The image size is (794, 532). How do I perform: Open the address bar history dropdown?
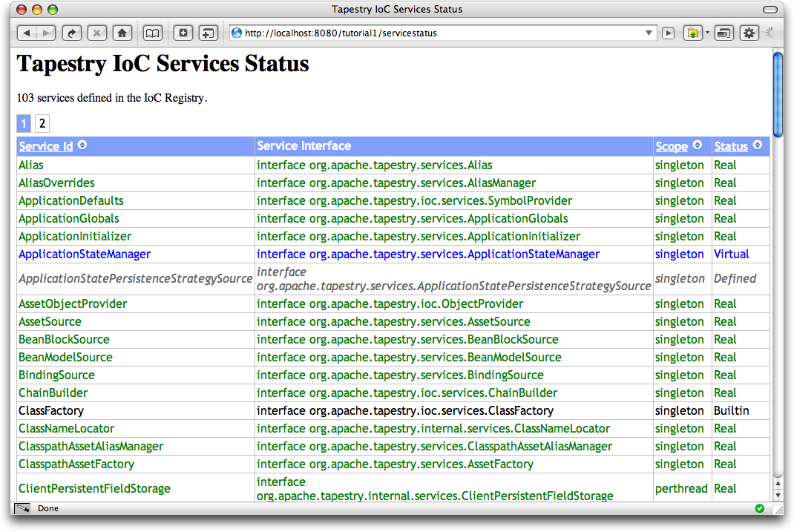coord(649,33)
